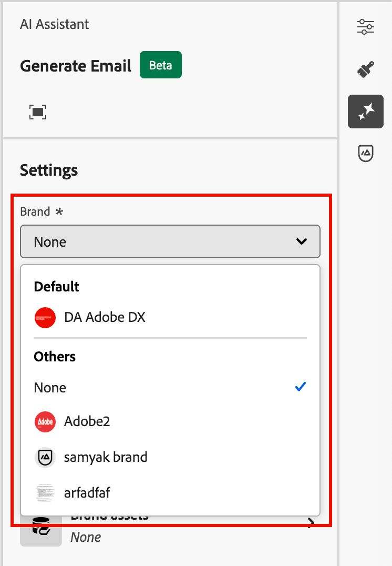Image resolution: width=392 pixels, height=566 pixels.
Task: Collapse the Brand dropdown chevron
Action: (302, 241)
